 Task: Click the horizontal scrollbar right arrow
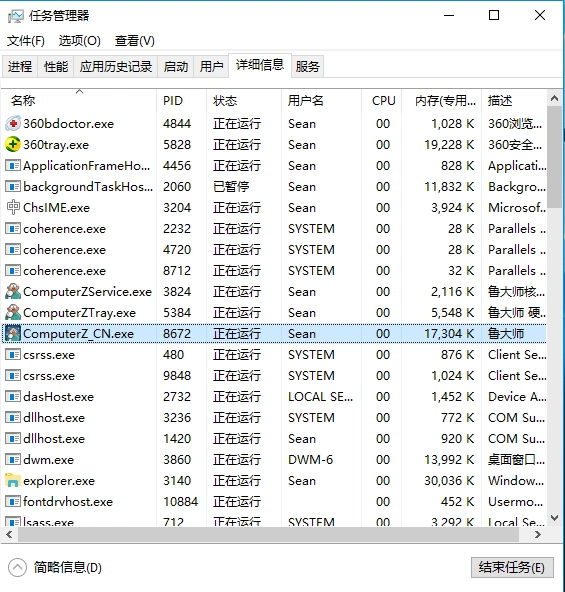pyautogui.click(x=538, y=535)
